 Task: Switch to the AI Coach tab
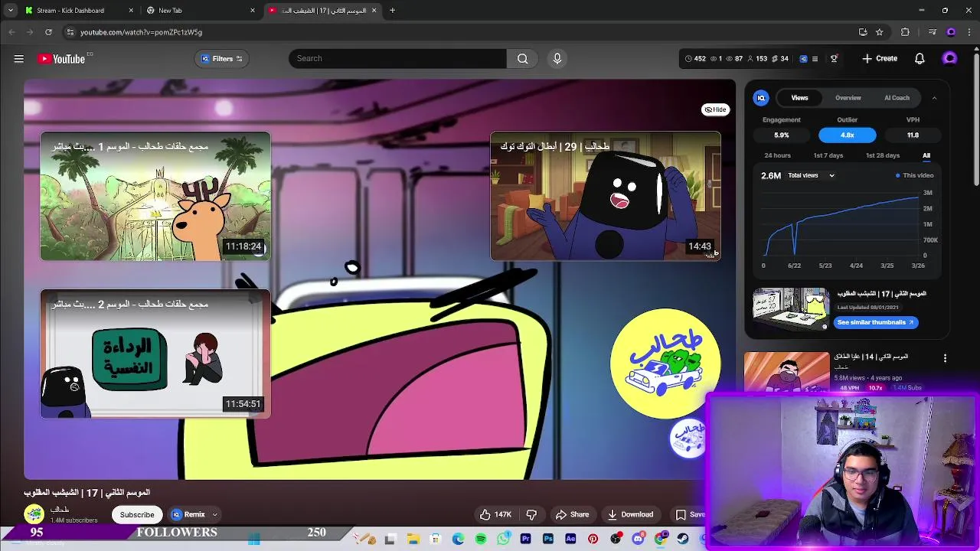point(897,98)
